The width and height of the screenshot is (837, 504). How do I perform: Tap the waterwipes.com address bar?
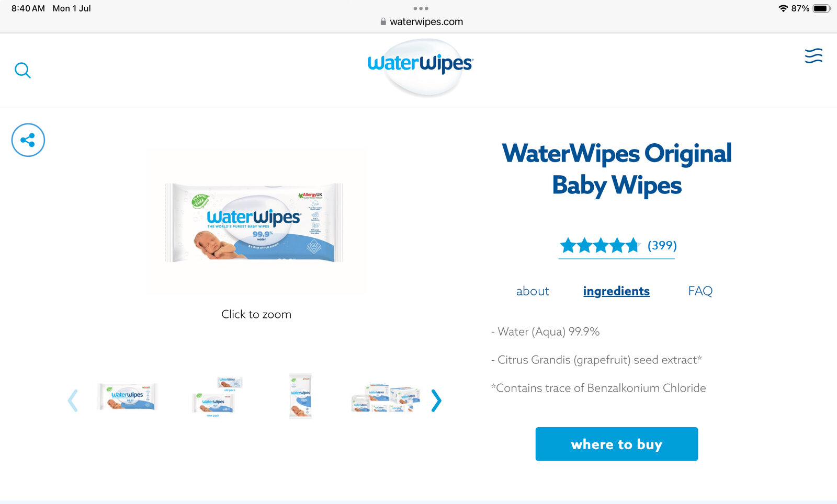pos(421,21)
